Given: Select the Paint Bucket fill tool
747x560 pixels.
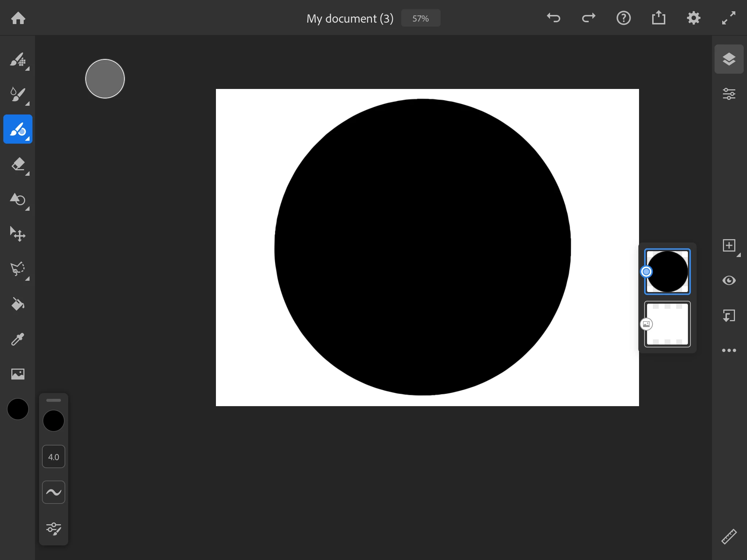Looking at the screenshot, I should tap(18, 304).
